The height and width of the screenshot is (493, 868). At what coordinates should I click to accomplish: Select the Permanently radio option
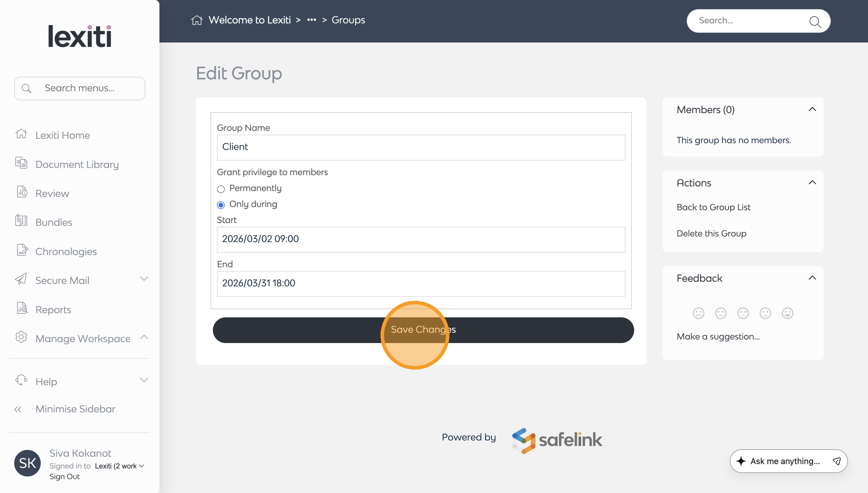(x=221, y=189)
